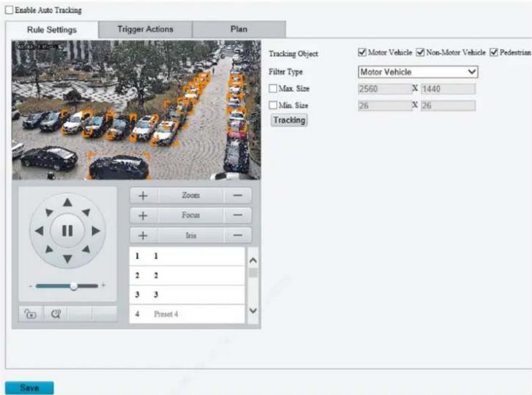This screenshot has height=395, width=532.
Task: Click the Iris label button
Action: (191, 236)
